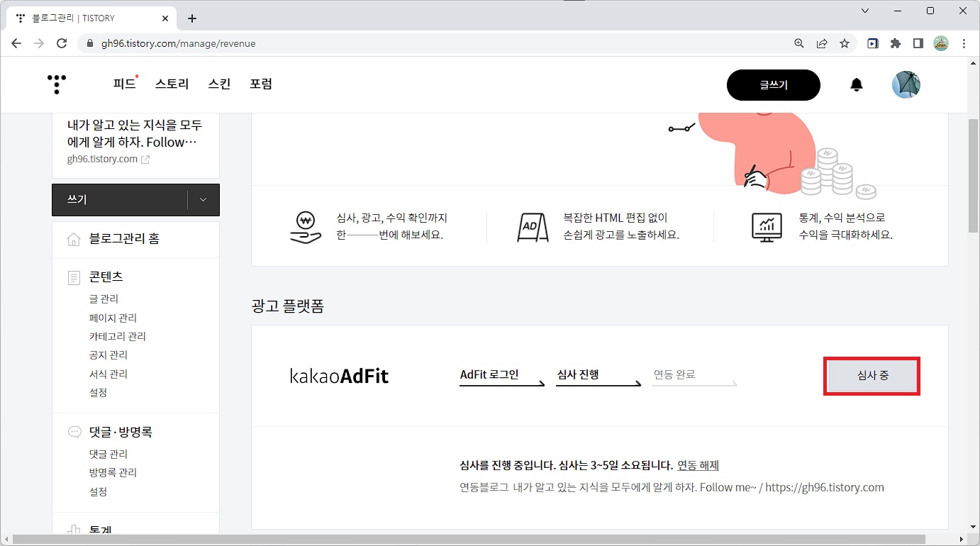Select 공지 관리 in sidebar
Viewport: 980px width, 546px height.
point(108,355)
